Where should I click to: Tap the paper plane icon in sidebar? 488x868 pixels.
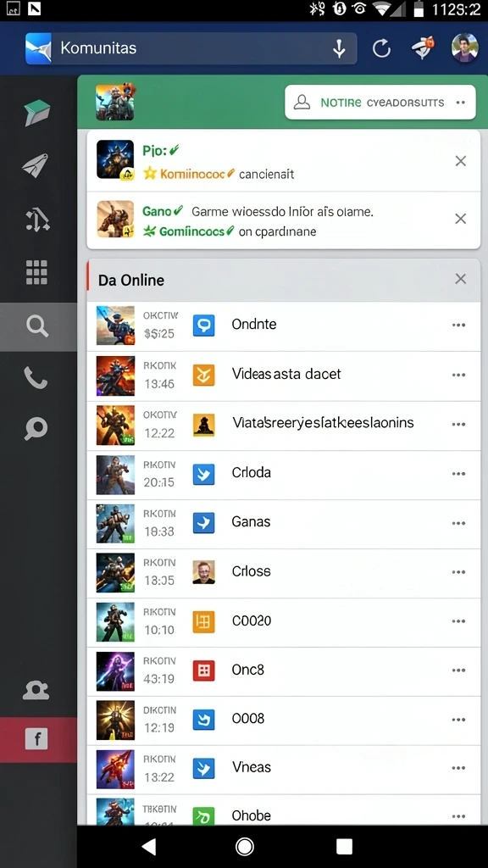pos(36,165)
